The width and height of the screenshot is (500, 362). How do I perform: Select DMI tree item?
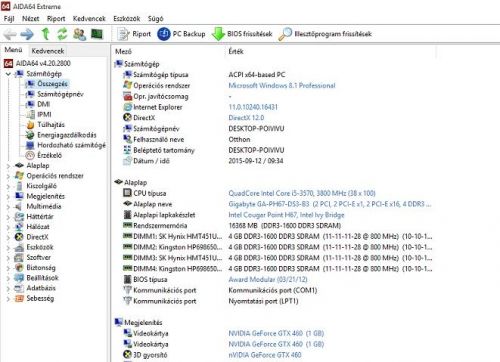(x=43, y=104)
